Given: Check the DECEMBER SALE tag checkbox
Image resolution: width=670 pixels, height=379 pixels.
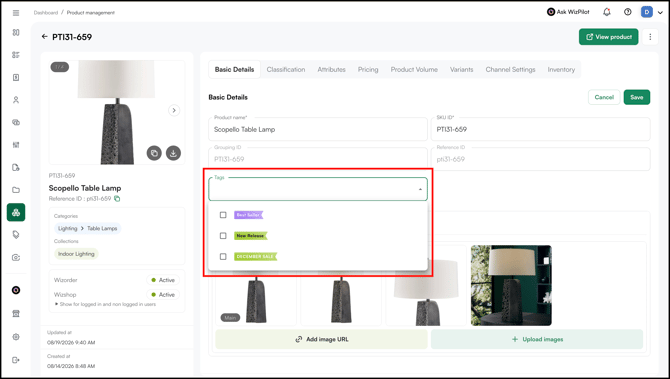Looking at the screenshot, I should [x=223, y=257].
